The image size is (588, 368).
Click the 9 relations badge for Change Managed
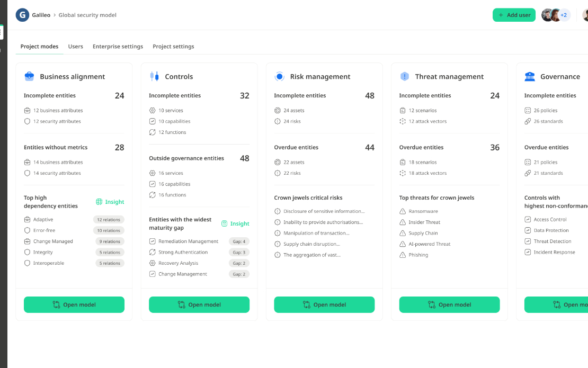point(110,241)
